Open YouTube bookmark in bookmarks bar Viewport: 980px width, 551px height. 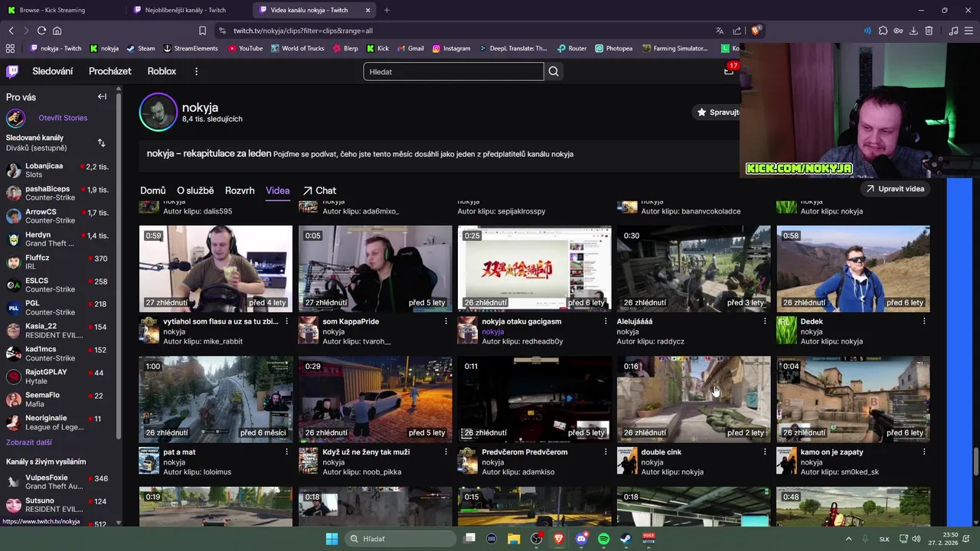tap(245, 48)
